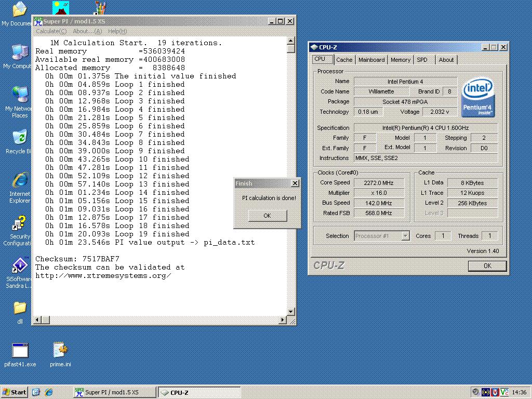This screenshot has width=532, height=399.
Task: Click the Rated FSB 568.0 MHz field
Action: 379,213
